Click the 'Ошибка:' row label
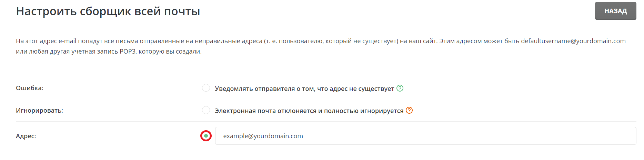Image resolution: width=644 pixels, height=160 pixels. [x=30, y=88]
